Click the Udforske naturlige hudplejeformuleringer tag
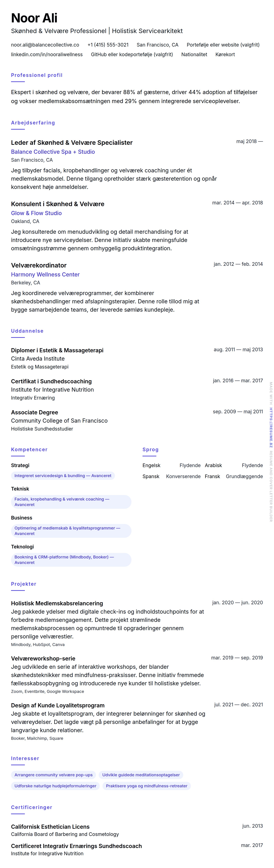The width and height of the screenshot is (274, 868). pos(55,786)
